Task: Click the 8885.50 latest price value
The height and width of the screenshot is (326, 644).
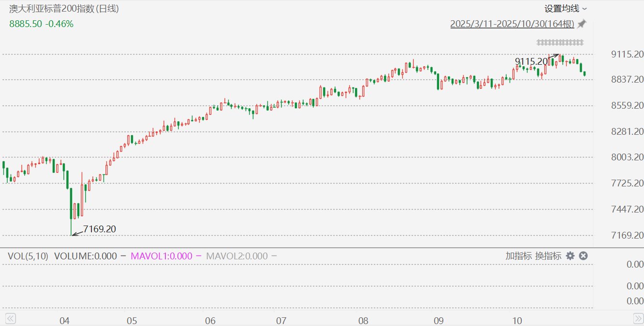Action: coord(25,24)
